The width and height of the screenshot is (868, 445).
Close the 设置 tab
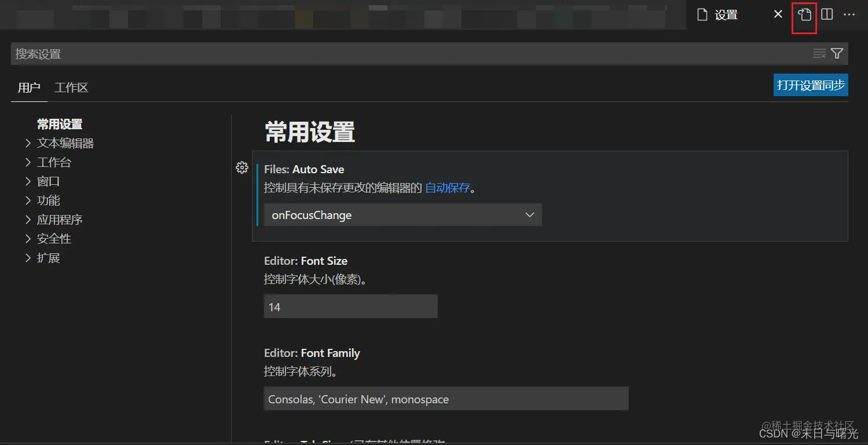[778, 14]
